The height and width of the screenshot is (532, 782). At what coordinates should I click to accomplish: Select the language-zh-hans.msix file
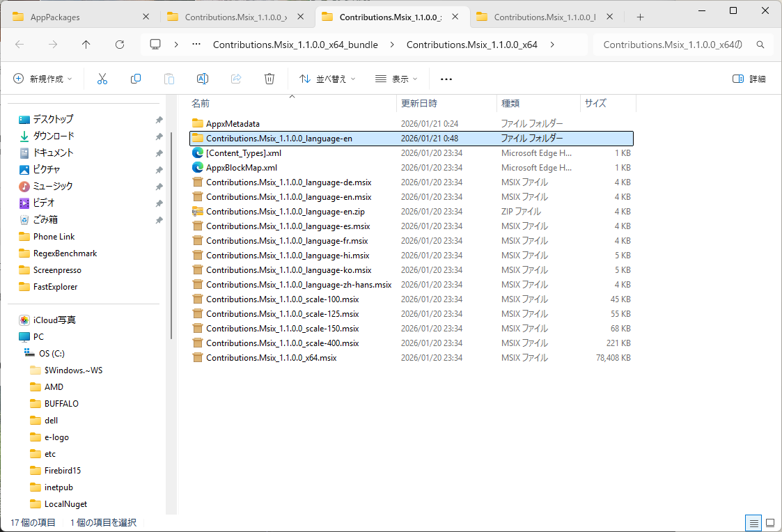(x=412, y=285)
